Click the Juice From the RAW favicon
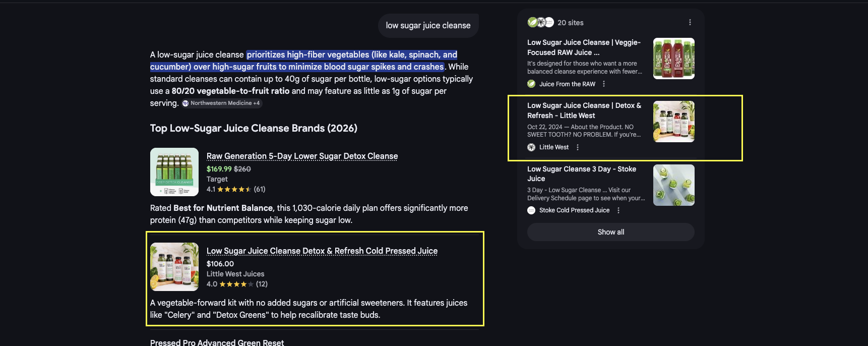The image size is (868, 346). pos(531,84)
